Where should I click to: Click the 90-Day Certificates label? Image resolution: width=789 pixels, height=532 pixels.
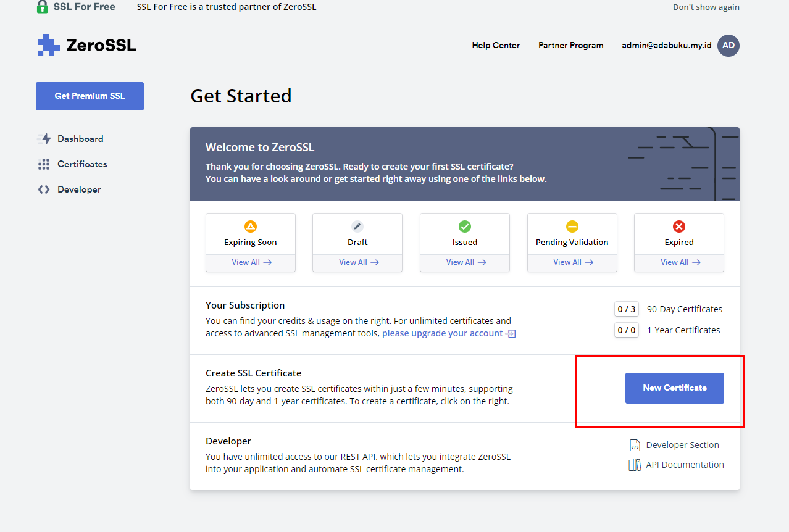click(685, 309)
